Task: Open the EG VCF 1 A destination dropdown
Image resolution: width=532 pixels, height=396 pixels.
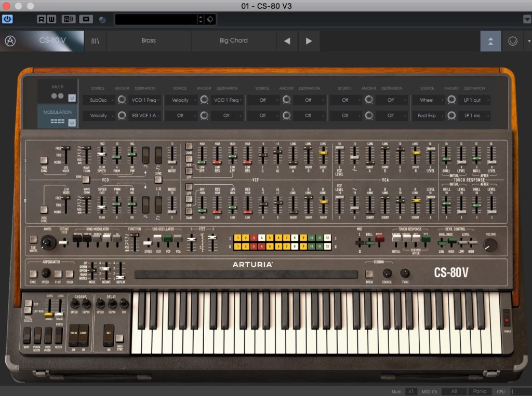Action: tap(145, 116)
